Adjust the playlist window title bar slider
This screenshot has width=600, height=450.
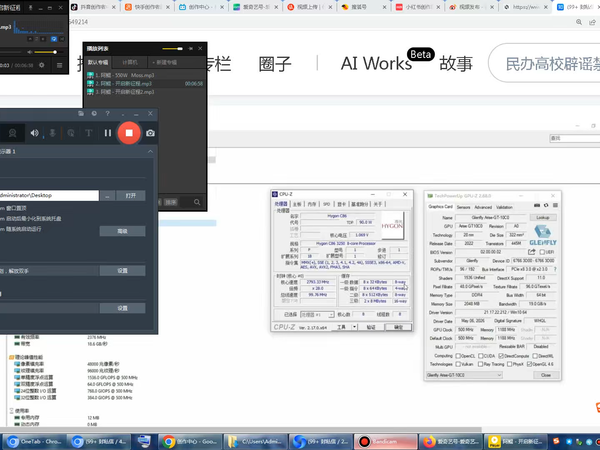172,49
